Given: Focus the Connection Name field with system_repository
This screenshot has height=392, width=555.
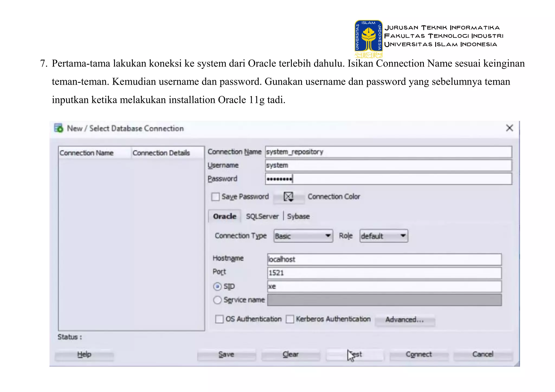Looking at the screenshot, I should click(x=389, y=152).
